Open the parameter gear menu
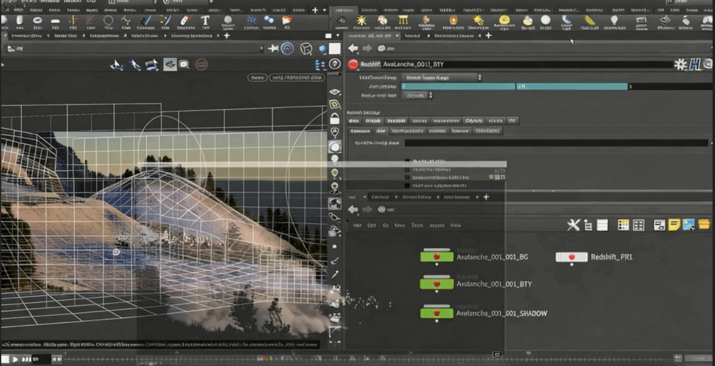 [x=680, y=64]
